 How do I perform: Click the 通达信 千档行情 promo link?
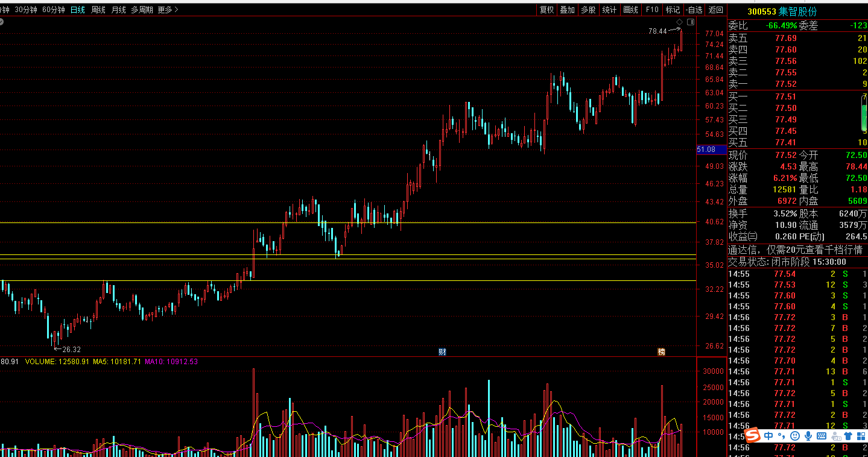[x=795, y=250]
